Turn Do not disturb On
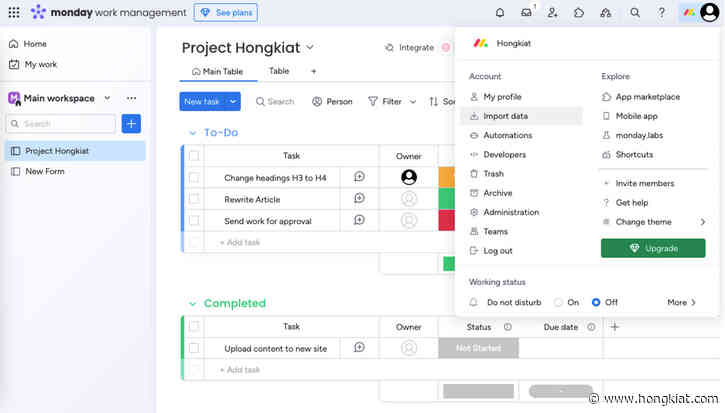This screenshot has width=725, height=413. coord(559,302)
